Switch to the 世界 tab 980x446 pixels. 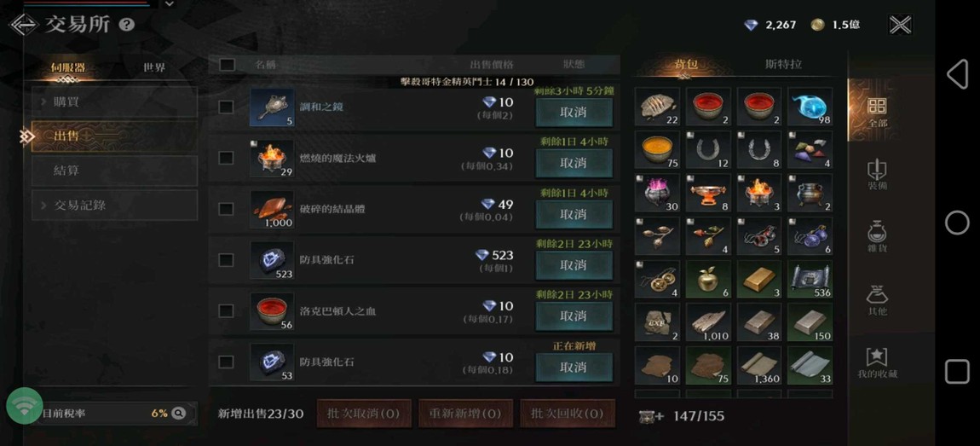153,67
